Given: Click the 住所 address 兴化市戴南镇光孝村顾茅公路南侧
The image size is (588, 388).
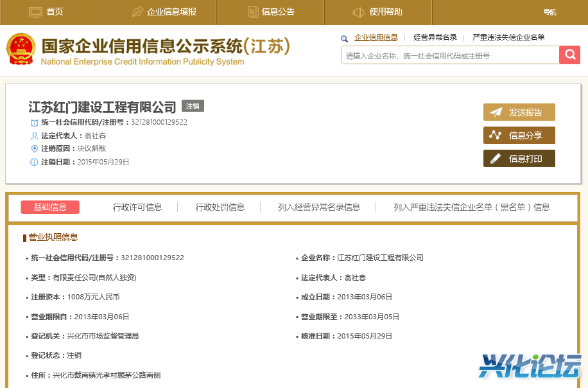Looking at the screenshot, I should tap(107, 375).
